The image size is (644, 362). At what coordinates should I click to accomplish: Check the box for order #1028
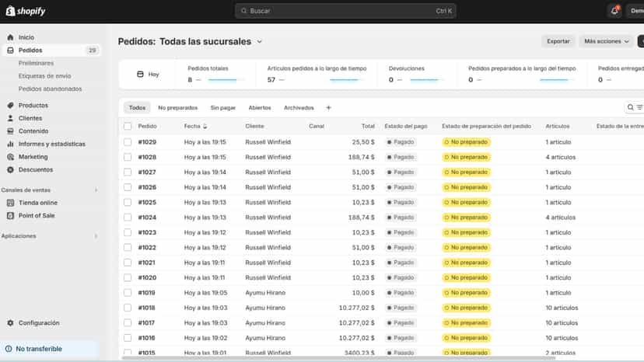[128, 157]
